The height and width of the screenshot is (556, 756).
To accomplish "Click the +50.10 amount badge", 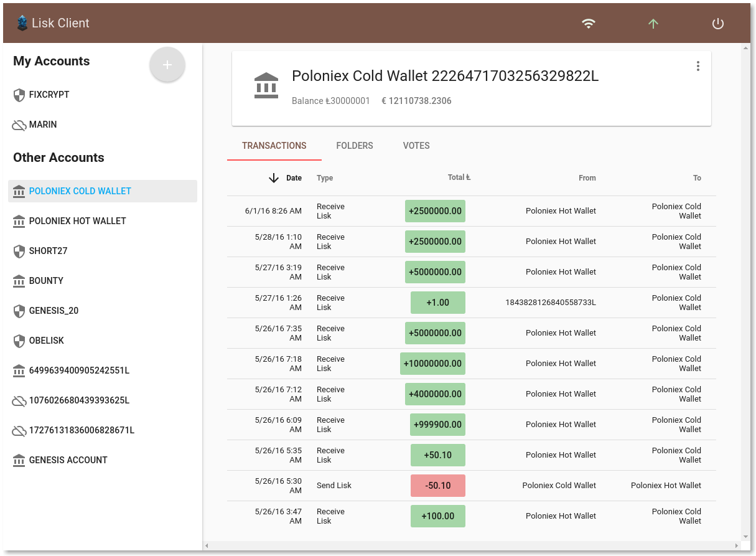I will coord(438,455).
